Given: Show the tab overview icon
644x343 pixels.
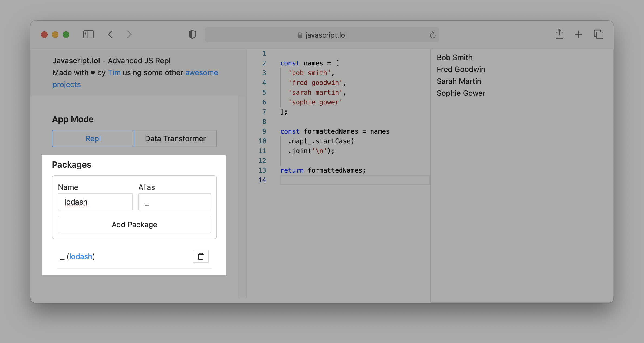Looking at the screenshot, I should tap(599, 34).
